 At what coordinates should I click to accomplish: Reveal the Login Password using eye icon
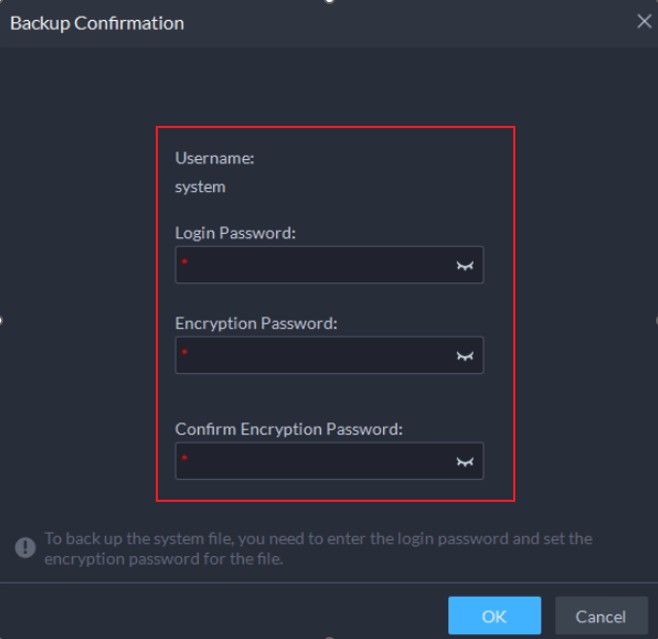[464, 265]
